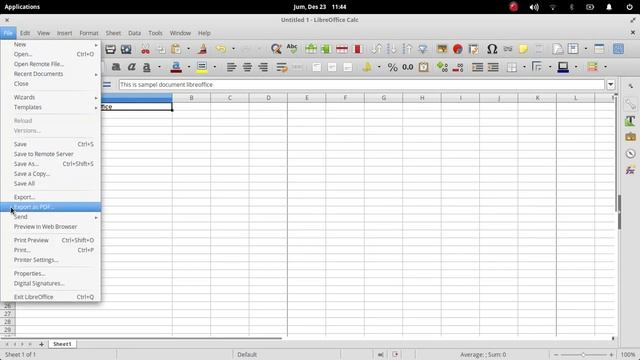Add a decimal place icon
The width and height of the screenshot is (640, 360).
pos(442,67)
